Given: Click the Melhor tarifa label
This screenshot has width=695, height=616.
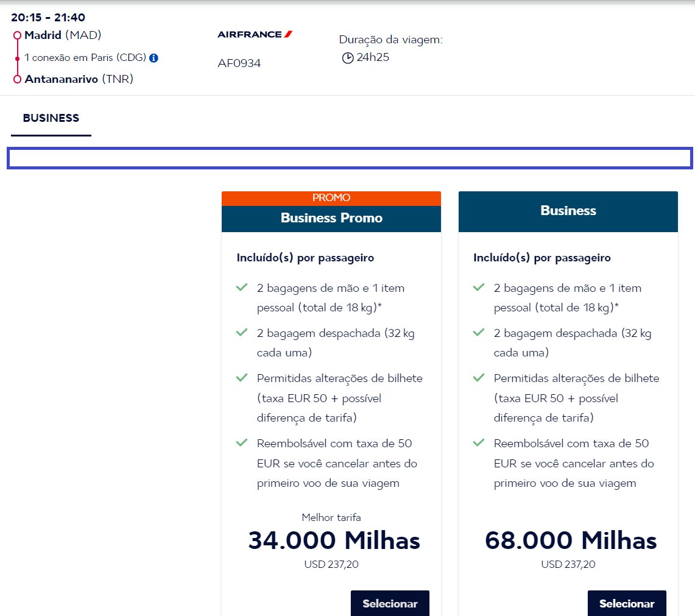Looking at the screenshot, I should (331, 517).
